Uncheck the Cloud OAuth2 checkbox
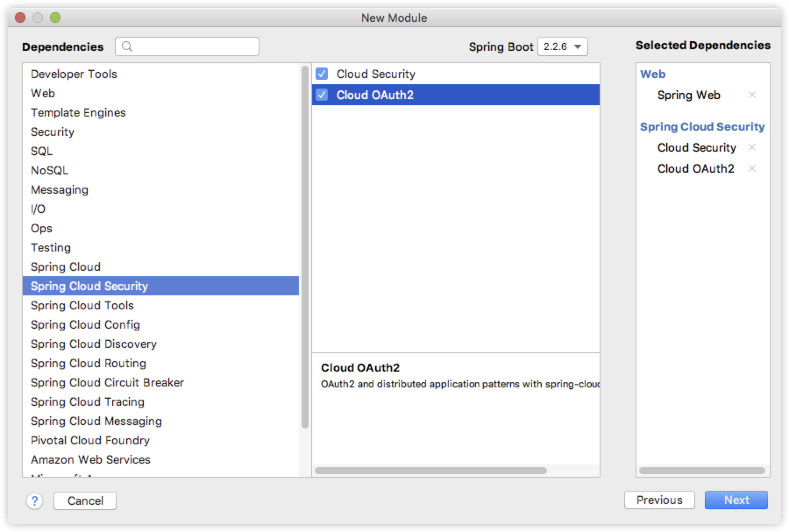Screen dimensions: 789x532 coord(323,95)
